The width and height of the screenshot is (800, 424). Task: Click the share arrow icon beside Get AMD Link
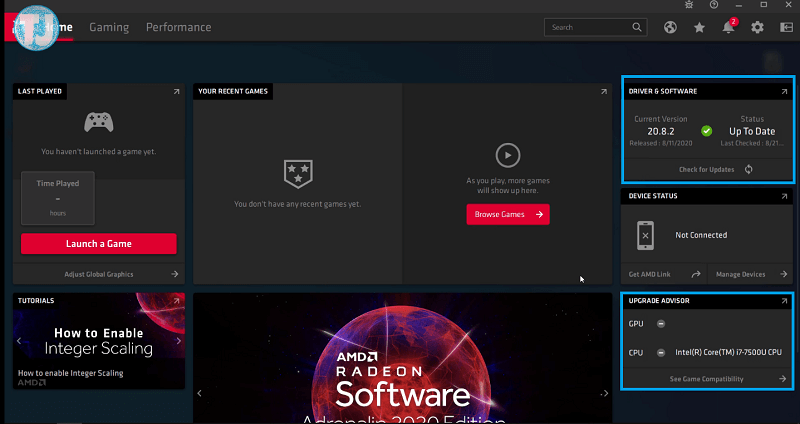click(695, 275)
